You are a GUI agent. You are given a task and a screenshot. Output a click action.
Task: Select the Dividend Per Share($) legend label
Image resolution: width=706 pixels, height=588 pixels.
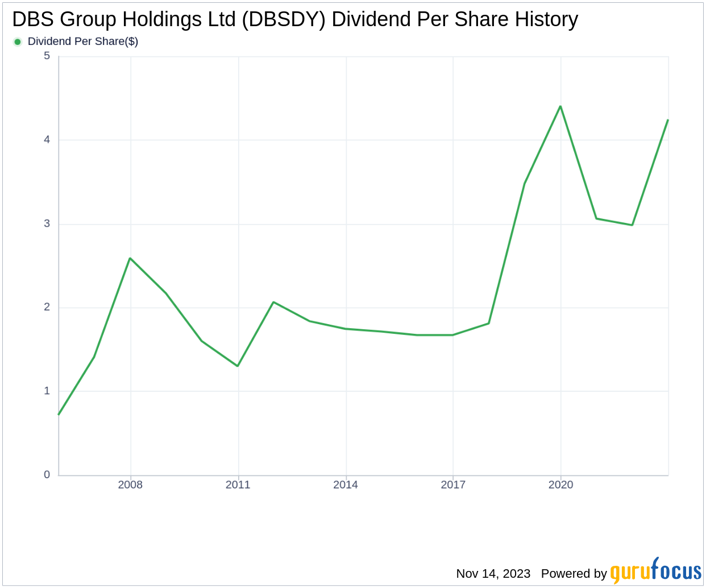coord(83,42)
